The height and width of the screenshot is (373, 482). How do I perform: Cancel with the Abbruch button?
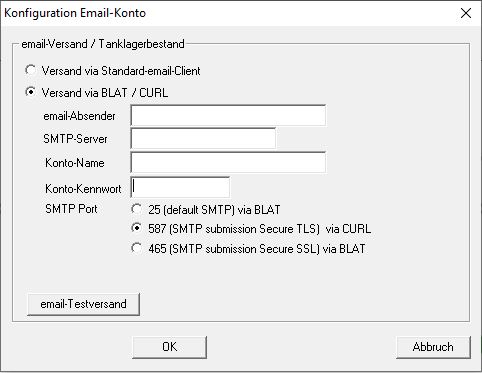[x=433, y=347]
